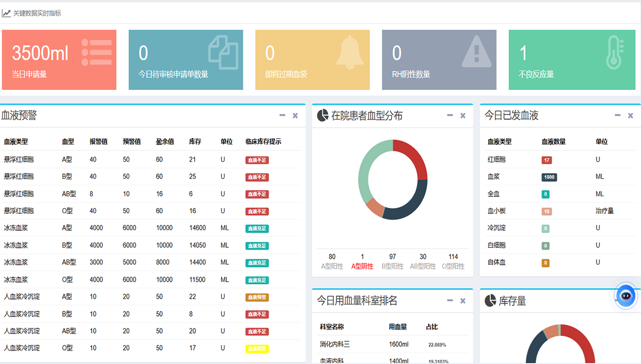Image resolution: width=641 pixels, height=364 pixels.
Task: Close the 血液预警 panel
Action: click(x=295, y=116)
